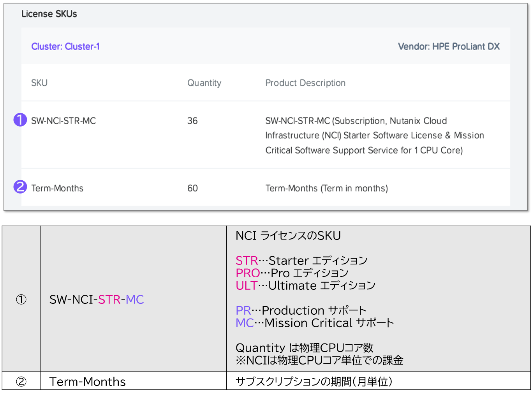Image resolution: width=532 pixels, height=414 pixels.
Task: Click the 'Product Description' column header
Action: [305, 83]
